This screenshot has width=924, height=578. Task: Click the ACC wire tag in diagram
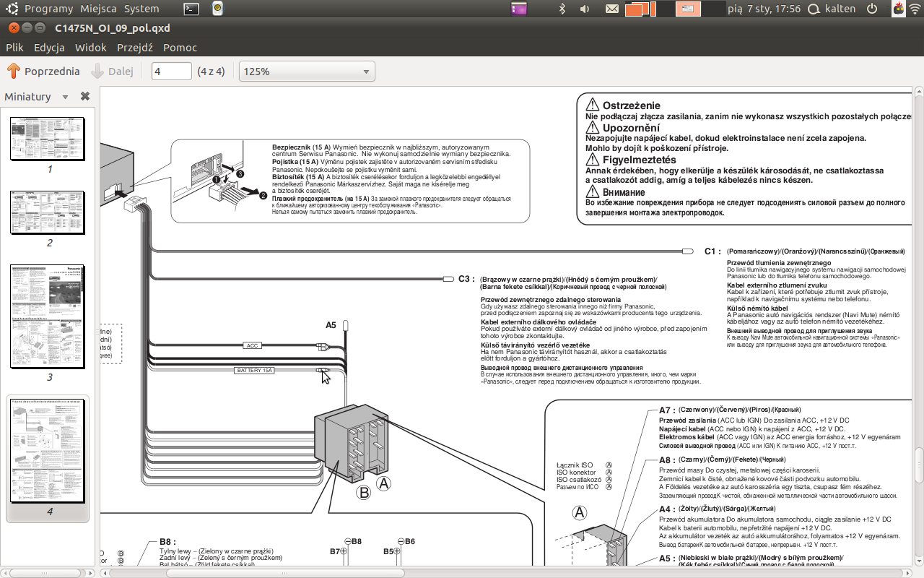tap(253, 346)
